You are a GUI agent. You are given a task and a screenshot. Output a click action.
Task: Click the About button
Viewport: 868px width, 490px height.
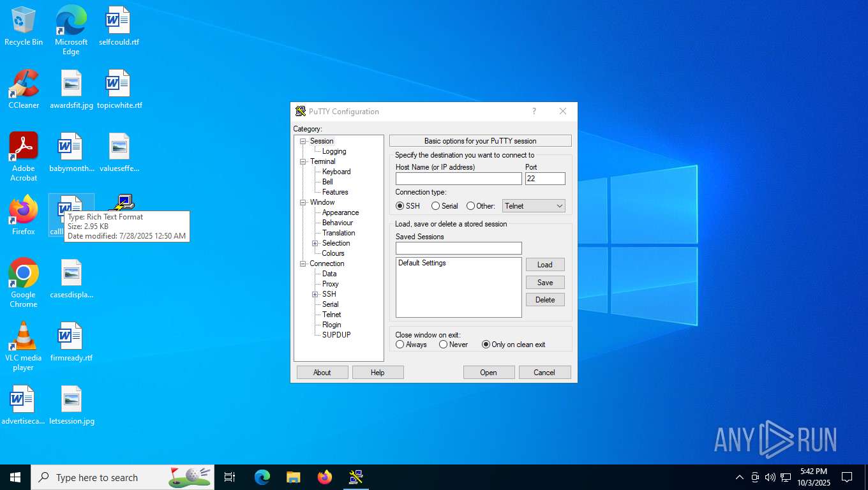pos(322,373)
